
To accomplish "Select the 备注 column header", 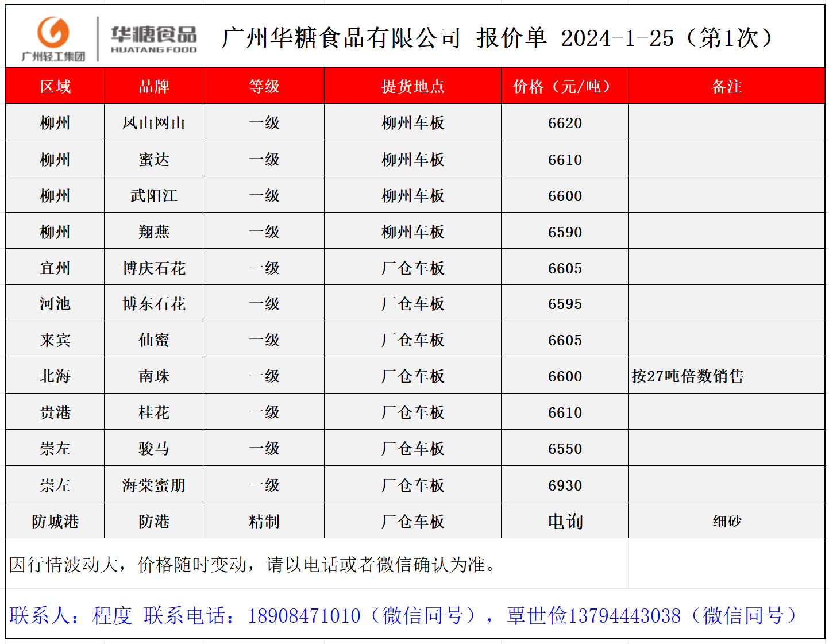I will point(726,86).
